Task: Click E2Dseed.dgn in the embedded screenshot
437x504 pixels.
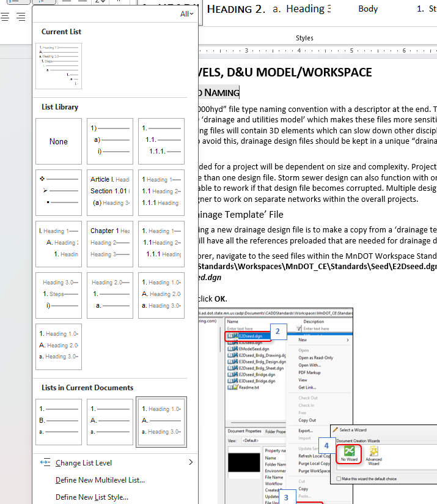Action: click(251, 336)
